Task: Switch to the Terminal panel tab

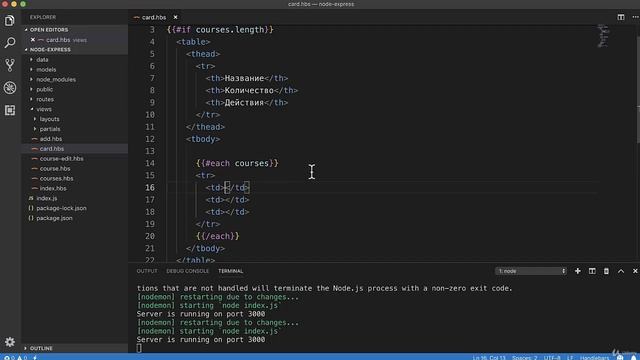Action: pos(231,271)
